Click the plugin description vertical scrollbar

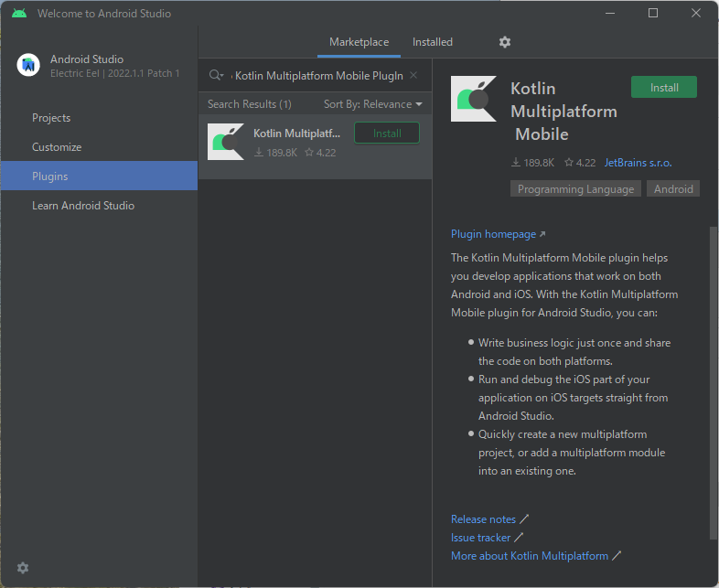713,366
